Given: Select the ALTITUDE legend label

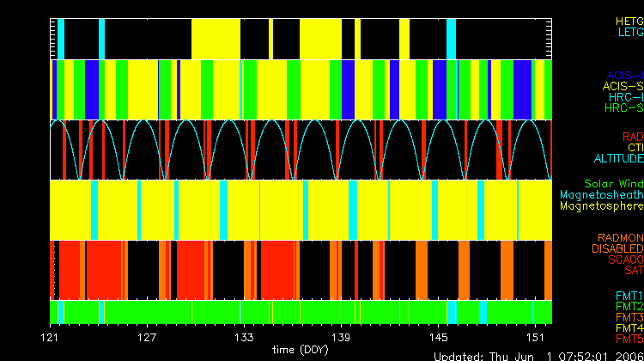Looking at the screenshot, I should [x=618, y=159].
